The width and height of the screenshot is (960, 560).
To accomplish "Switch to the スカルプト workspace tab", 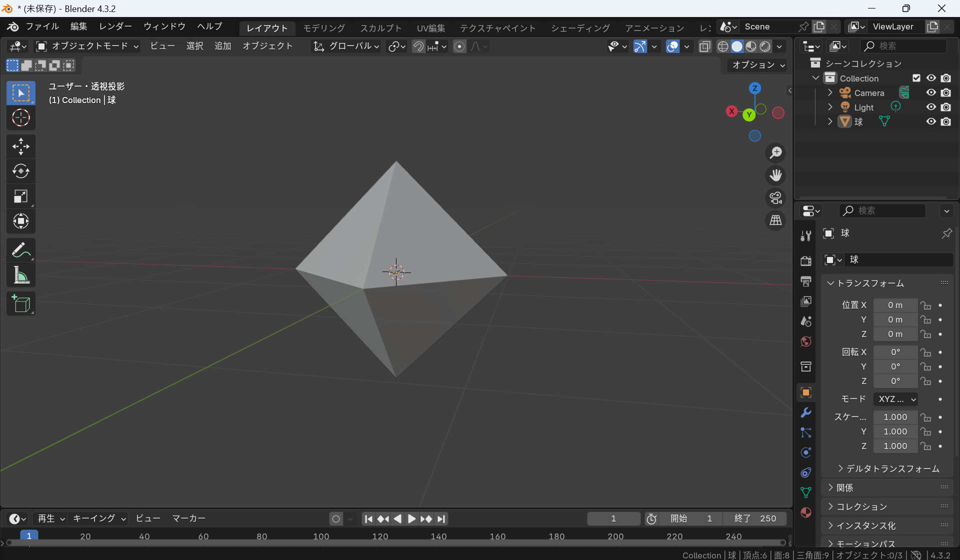I will coord(381,28).
